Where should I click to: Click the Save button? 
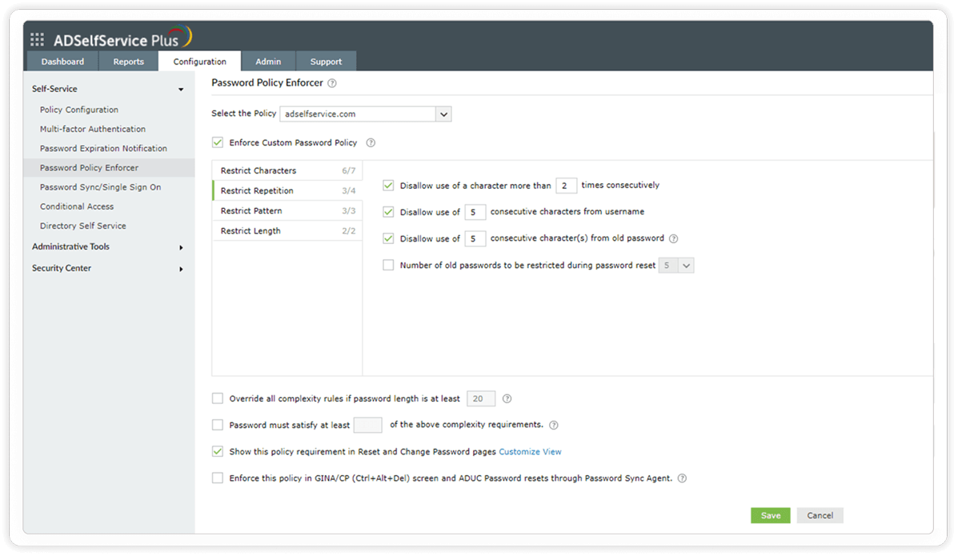point(771,516)
